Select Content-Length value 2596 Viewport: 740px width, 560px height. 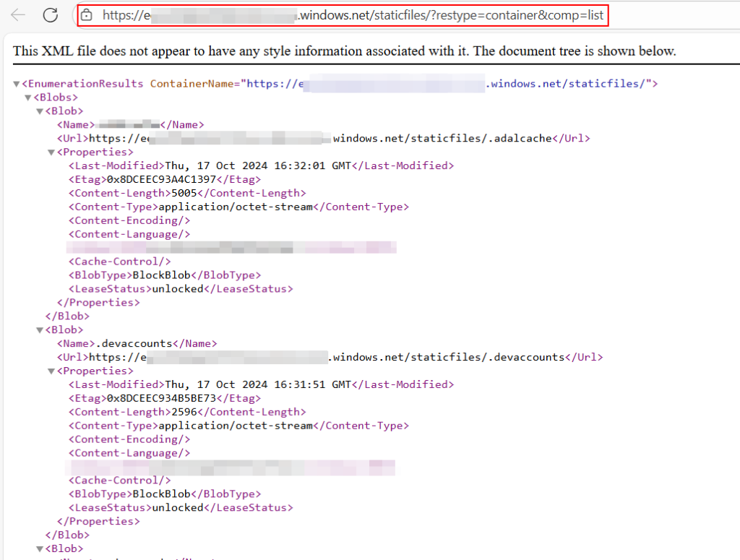coord(184,412)
